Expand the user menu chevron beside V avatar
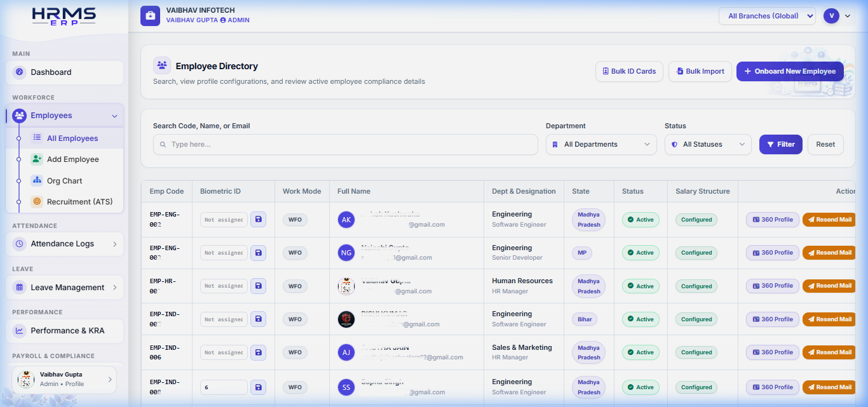868x407 pixels. click(848, 17)
